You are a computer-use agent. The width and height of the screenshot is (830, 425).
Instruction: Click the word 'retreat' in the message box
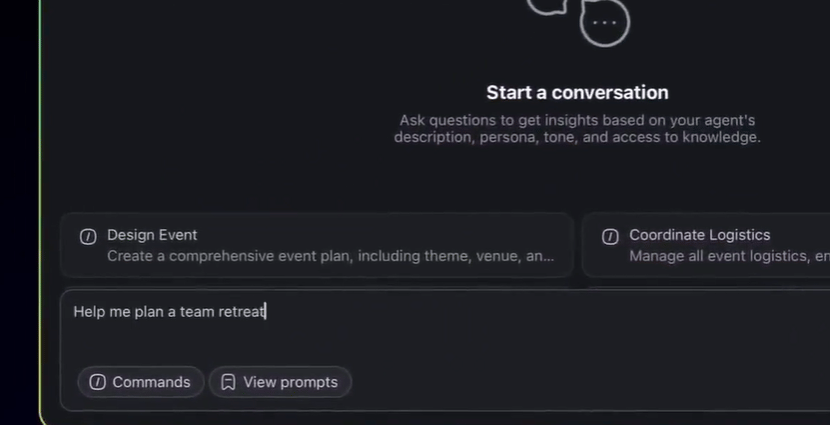click(242, 312)
